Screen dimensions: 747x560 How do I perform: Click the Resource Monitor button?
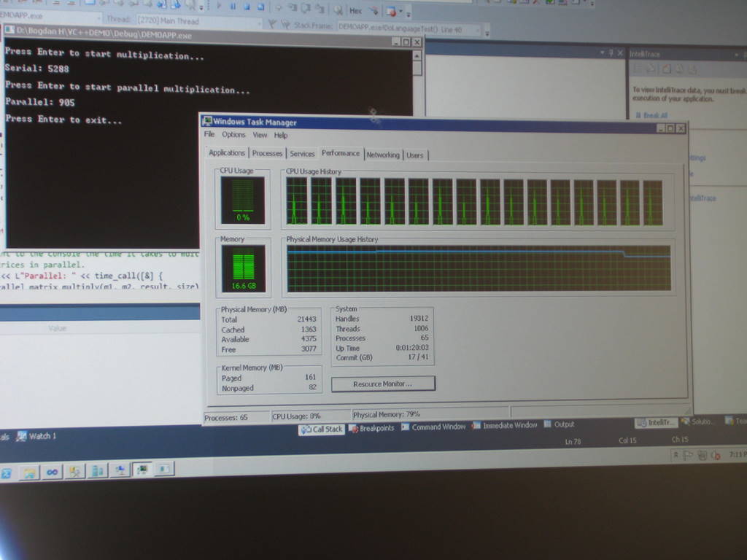pyautogui.click(x=383, y=384)
